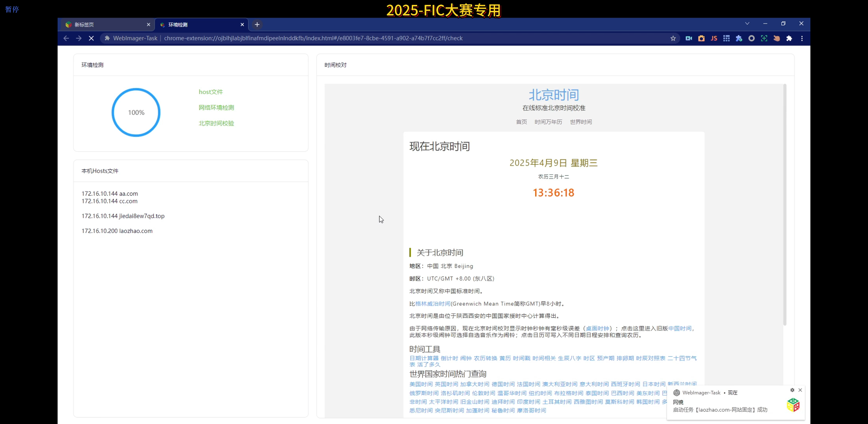Open the 格林威治时间 hyperlink
The width and height of the screenshot is (868, 424).
coord(433,304)
